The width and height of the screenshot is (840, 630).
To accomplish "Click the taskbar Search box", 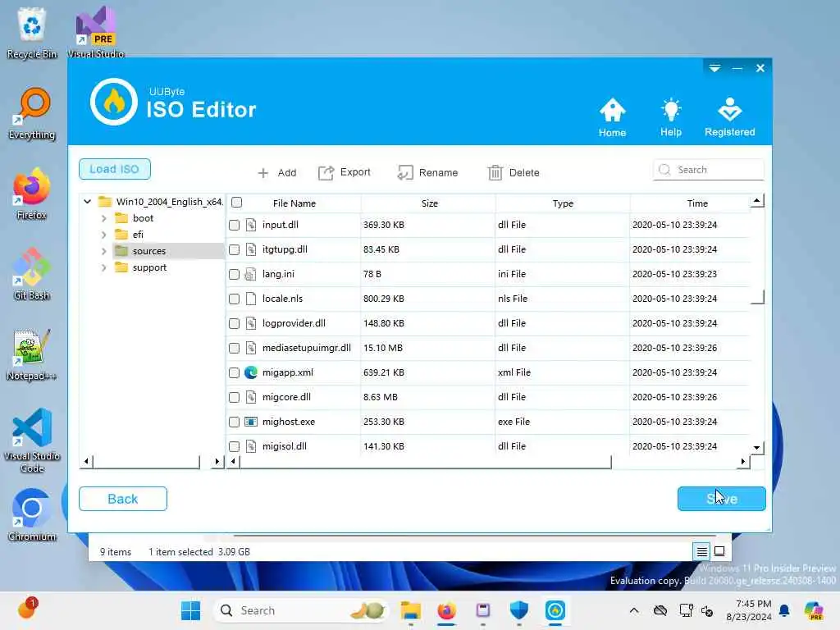I will 300,610.
